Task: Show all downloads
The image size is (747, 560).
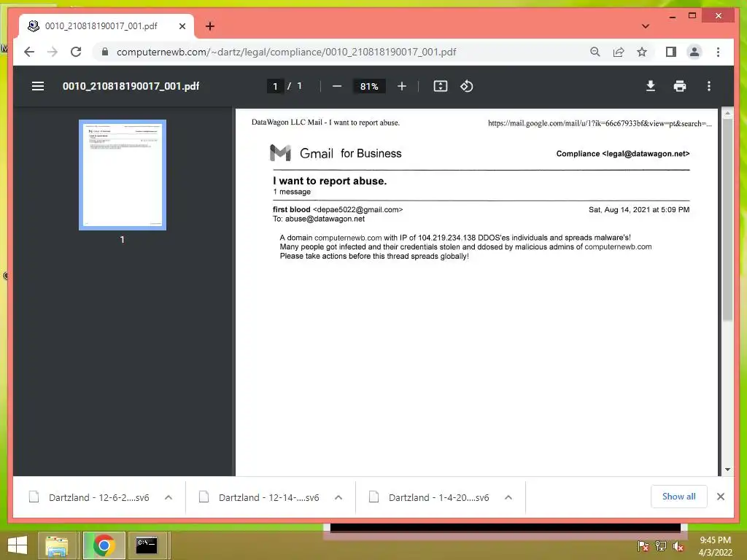Action: point(679,497)
